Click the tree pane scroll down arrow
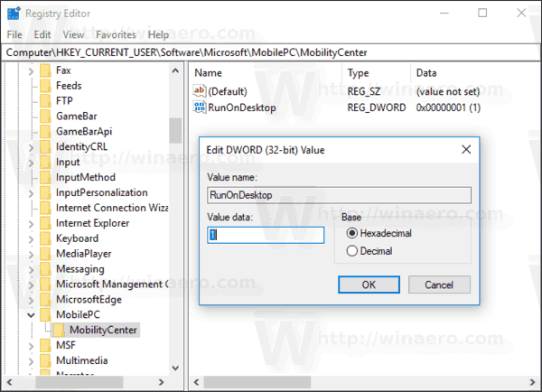 175,368
